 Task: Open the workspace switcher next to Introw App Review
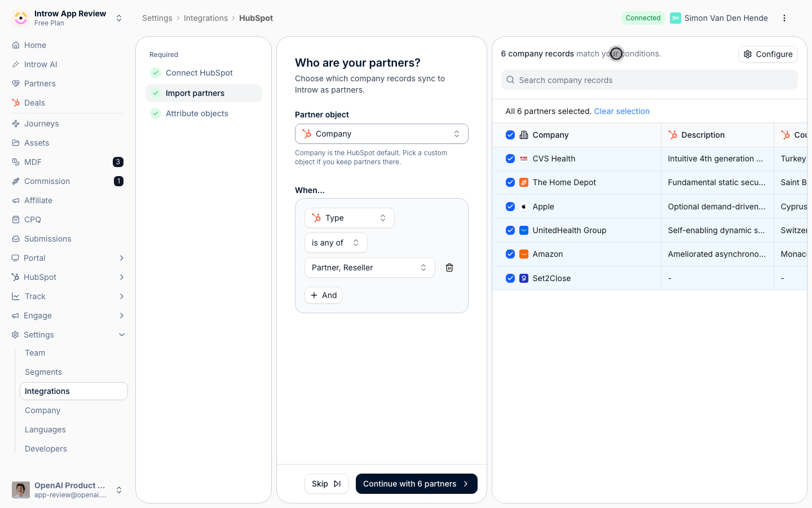coord(119,18)
